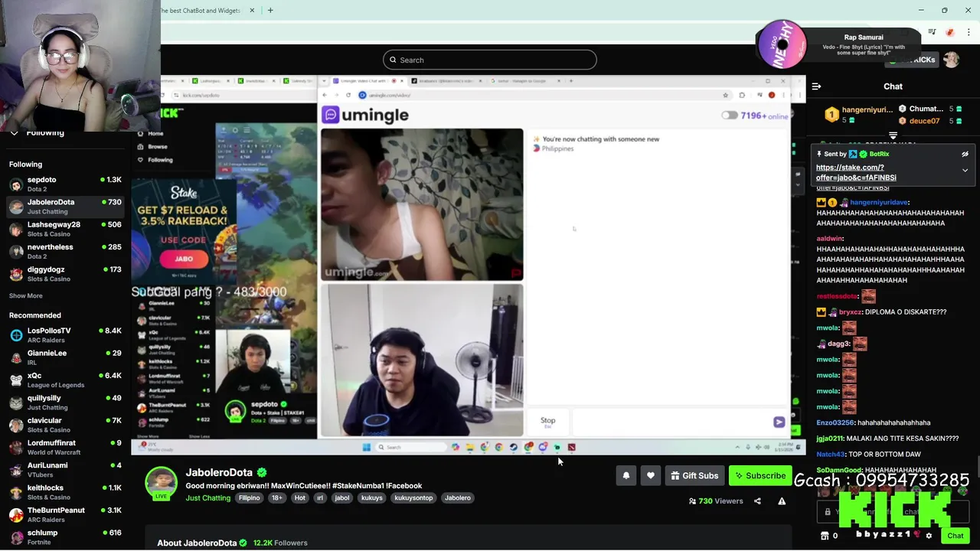Viewport: 980px width, 551px height.
Task: Select the 18+ tag
Action: tap(276, 498)
